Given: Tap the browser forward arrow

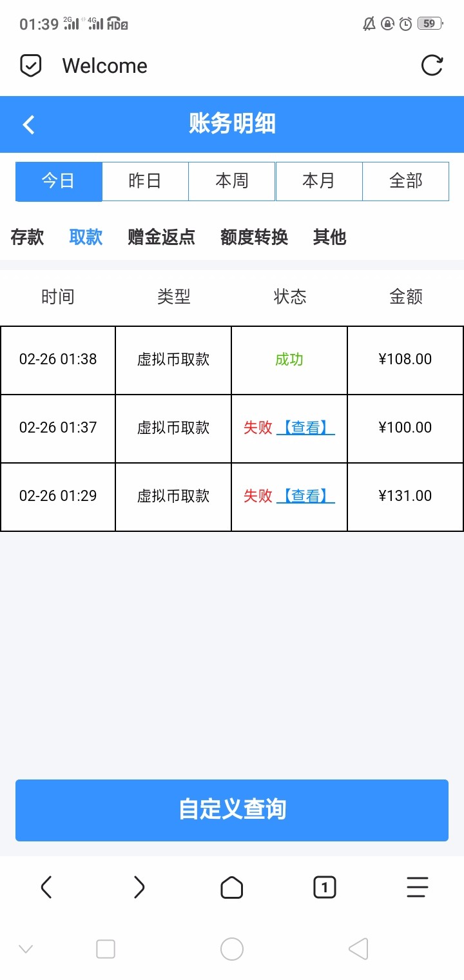Looking at the screenshot, I should tap(139, 888).
